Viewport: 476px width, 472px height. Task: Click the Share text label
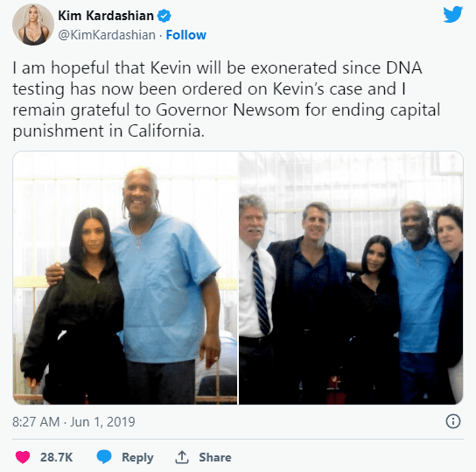point(215,457)
